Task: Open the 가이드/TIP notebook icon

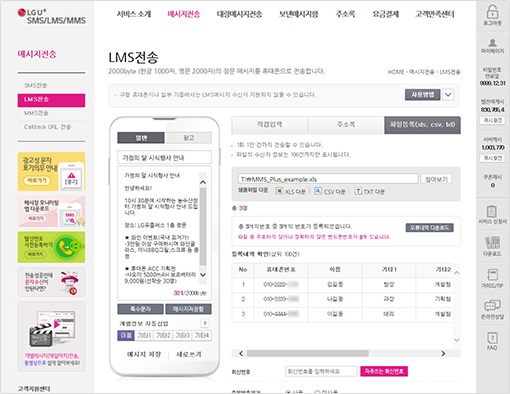Action: (492, 275)
